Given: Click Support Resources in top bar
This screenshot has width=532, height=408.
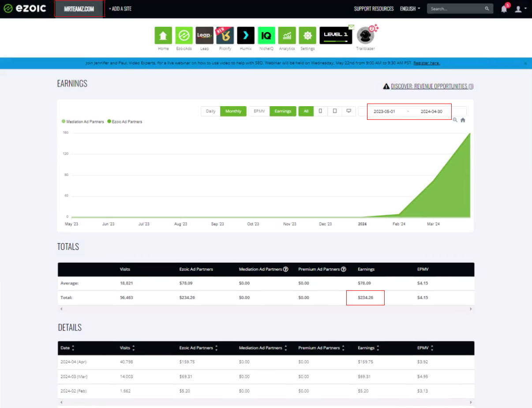Looking at the screenshot, I should point(374,9).
